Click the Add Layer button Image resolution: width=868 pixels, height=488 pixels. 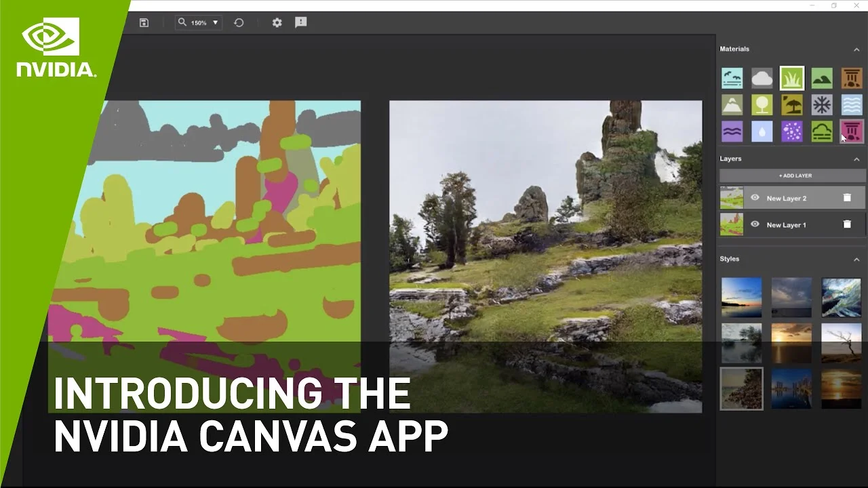coord(792,176)
